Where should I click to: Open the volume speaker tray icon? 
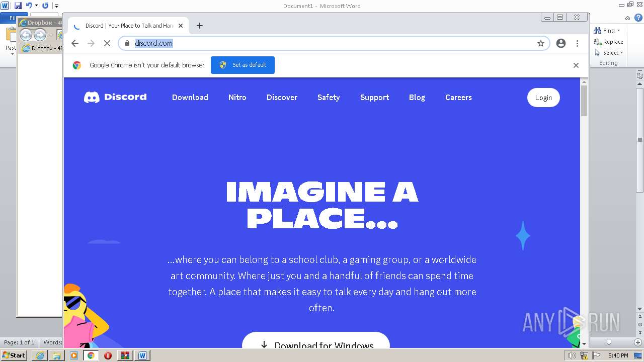pyautogui.click(x=572, y=355)
